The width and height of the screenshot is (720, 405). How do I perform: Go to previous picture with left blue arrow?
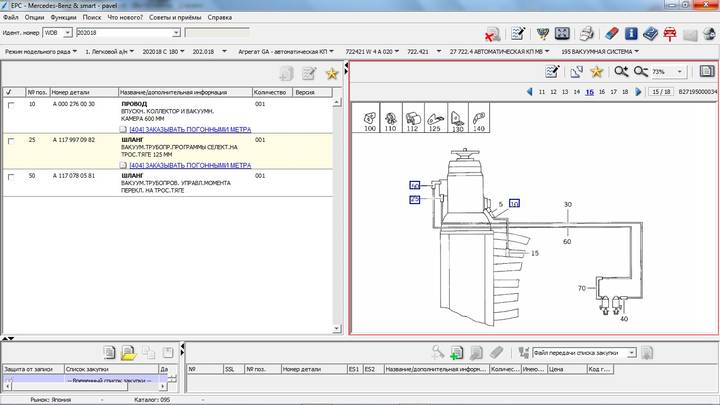pos(529,92)
